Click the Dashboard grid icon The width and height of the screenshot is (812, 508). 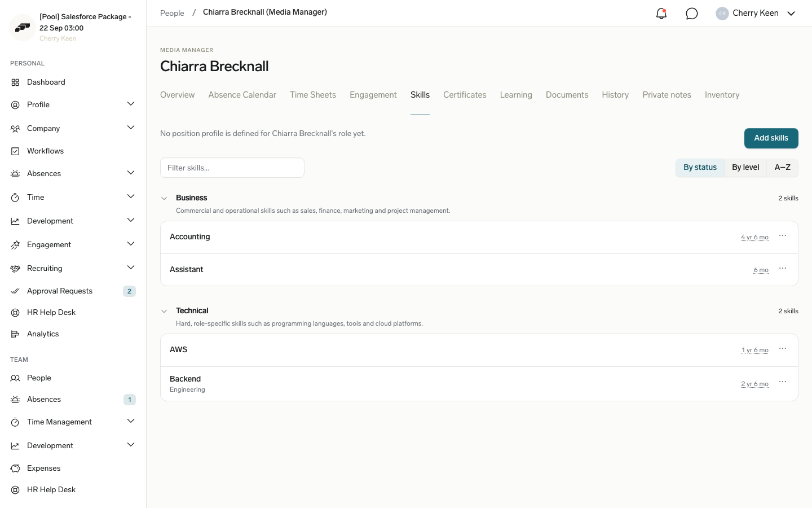[x=15, y=82]
